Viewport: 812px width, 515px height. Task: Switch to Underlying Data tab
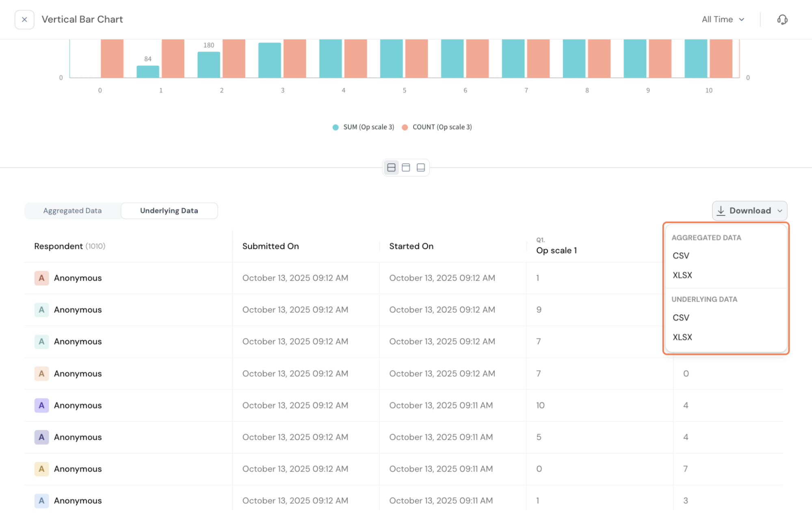[x=169, y=210]
